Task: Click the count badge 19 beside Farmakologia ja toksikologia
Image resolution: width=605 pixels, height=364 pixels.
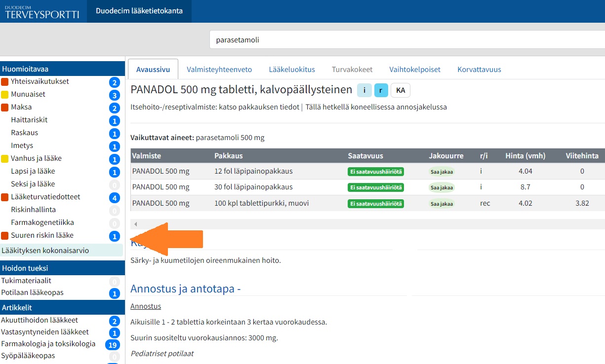Action: [x=113, y=345]
